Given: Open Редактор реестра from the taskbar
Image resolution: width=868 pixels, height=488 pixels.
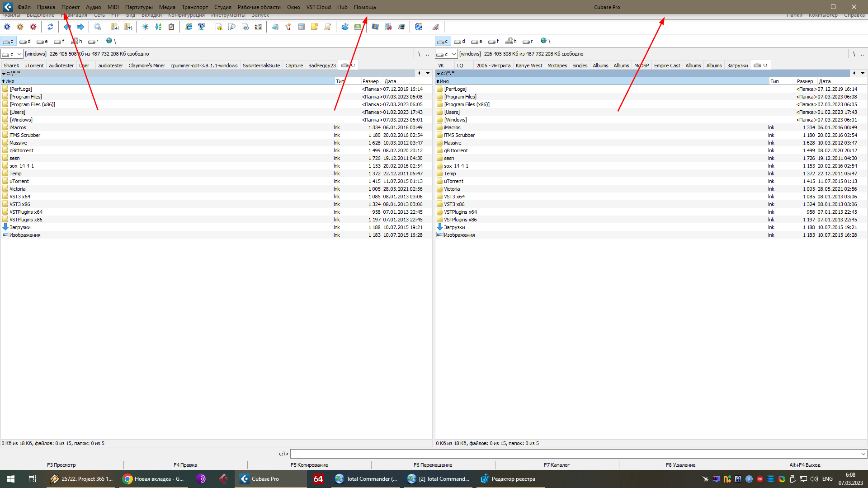Looking at the screenshot, I should 509,479.
